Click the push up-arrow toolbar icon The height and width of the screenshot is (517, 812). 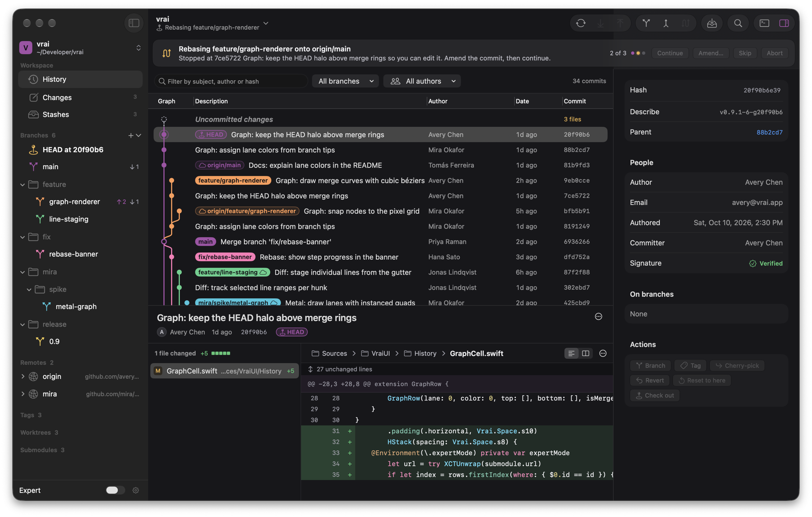pos(620,23)
